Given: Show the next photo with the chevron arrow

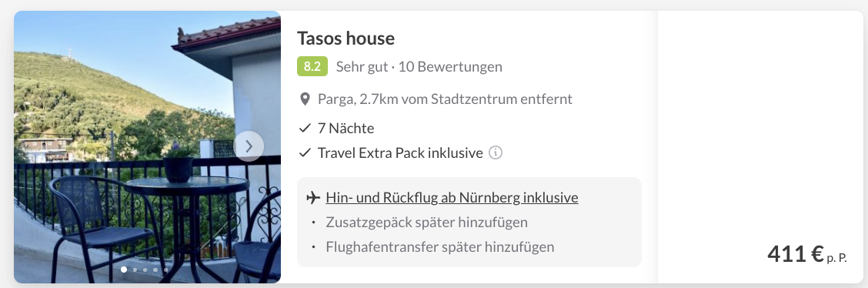Looking at the screenshot, I should [x=249, y=146].
